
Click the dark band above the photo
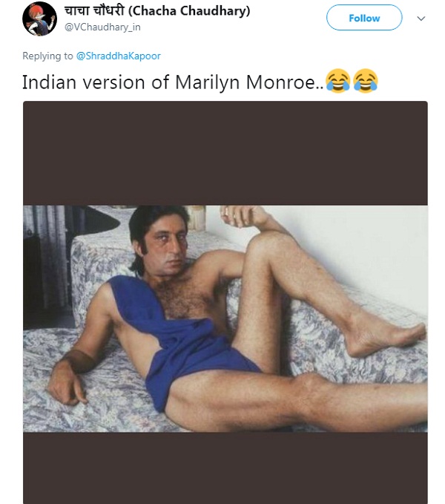click(x=225, y=153)
